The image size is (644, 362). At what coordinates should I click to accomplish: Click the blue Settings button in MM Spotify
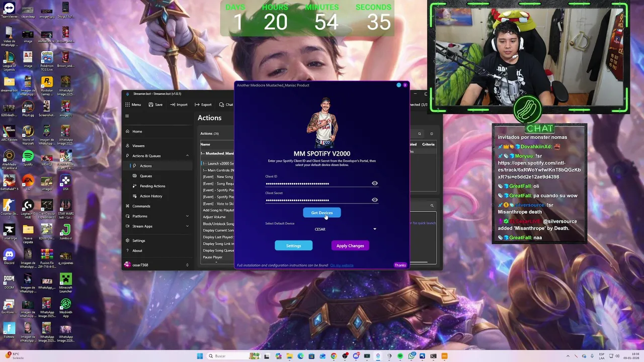point(293,246)
